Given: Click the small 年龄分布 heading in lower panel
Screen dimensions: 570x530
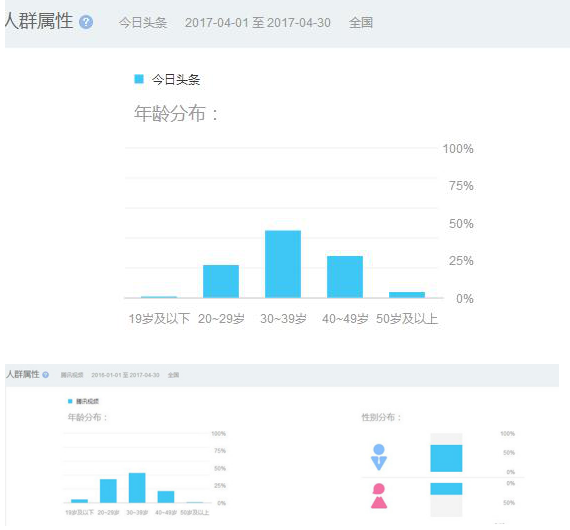Looking at the screenshot, I should click(x=88, y=417).
